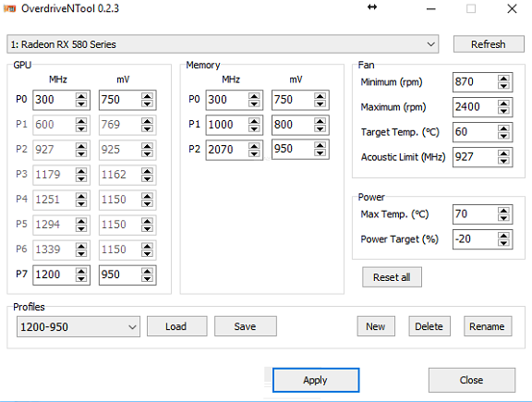Increase Memory P0 MHz with up arrow

tap(254, 96)
